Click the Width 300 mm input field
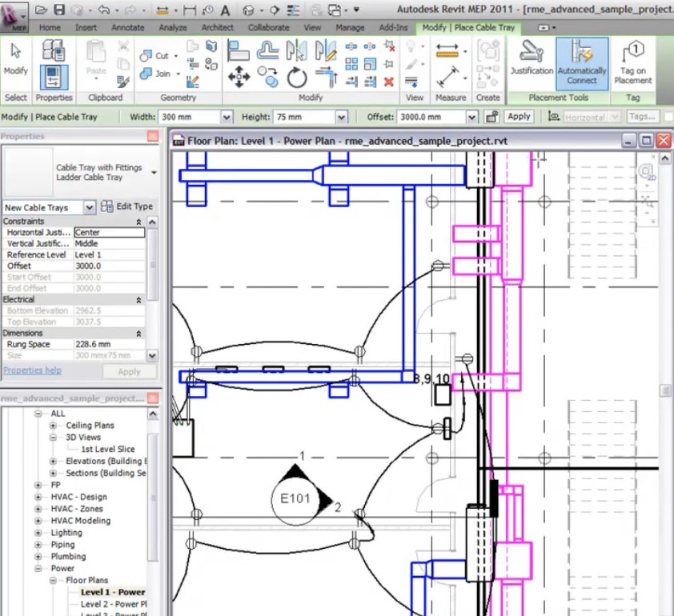Viewport: 674px width, 616px height. (x=190, y=117)
